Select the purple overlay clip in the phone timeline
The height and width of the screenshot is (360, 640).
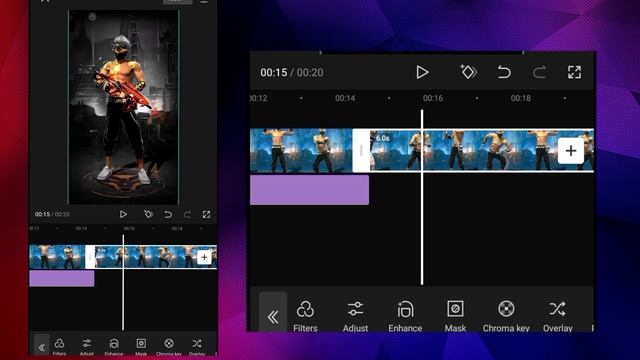coord(62,278)
